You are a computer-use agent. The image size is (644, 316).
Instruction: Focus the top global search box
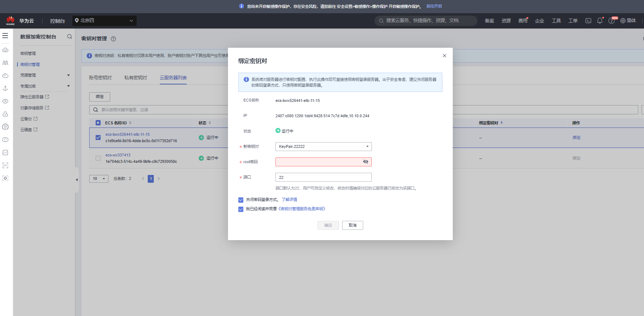(426, 21)
